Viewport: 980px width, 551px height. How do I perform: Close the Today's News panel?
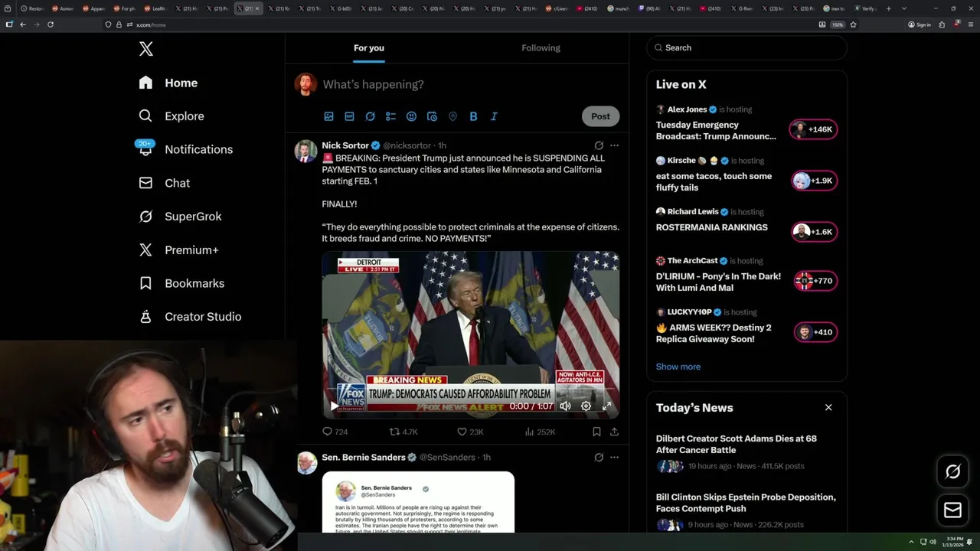828,407
